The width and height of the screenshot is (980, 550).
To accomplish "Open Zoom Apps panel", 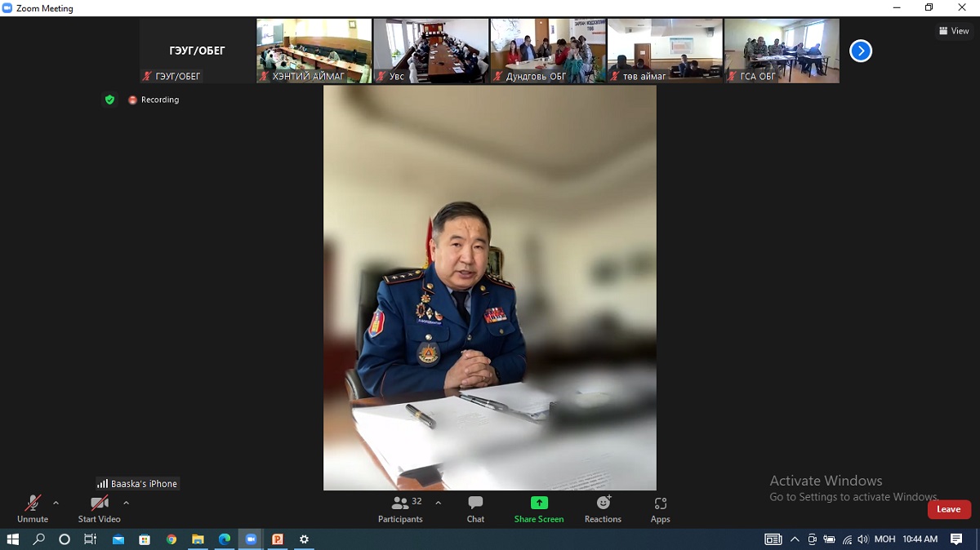I will coord(660,508).
